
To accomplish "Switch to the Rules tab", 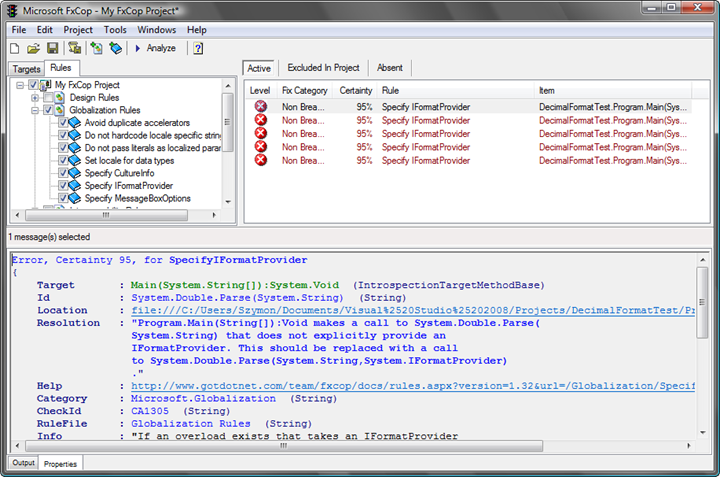I will (61, 68).
